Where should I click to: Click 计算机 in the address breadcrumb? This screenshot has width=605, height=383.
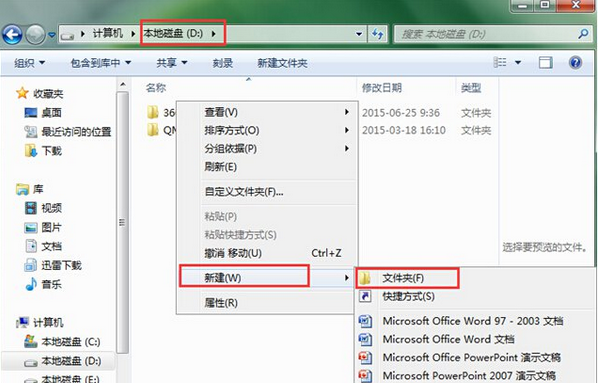(108, 34)
